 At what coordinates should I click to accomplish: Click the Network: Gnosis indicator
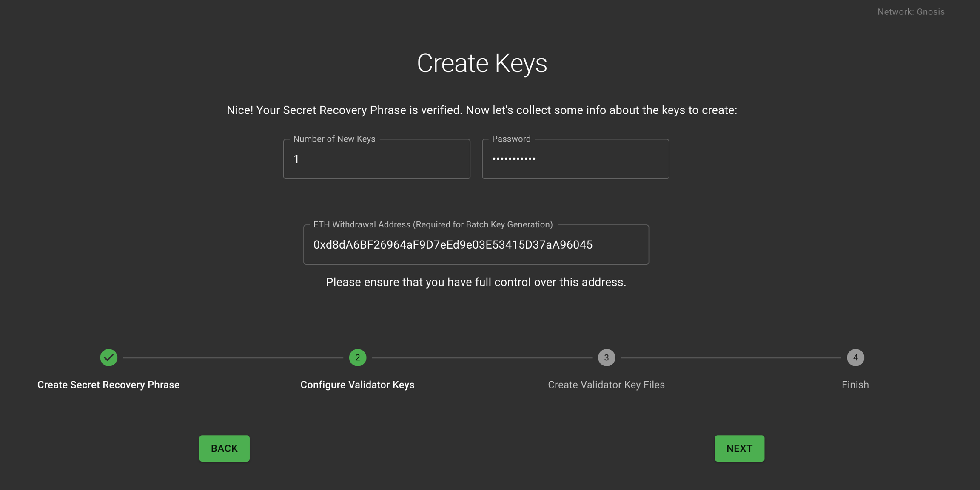coord(911,12)
